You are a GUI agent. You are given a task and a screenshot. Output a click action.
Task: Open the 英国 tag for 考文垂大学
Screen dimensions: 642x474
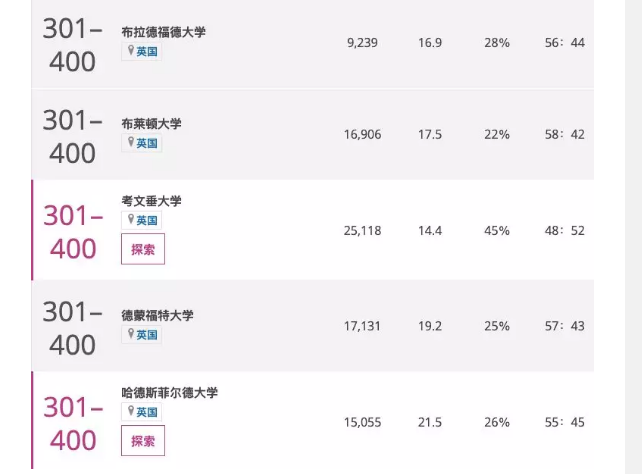142,221
